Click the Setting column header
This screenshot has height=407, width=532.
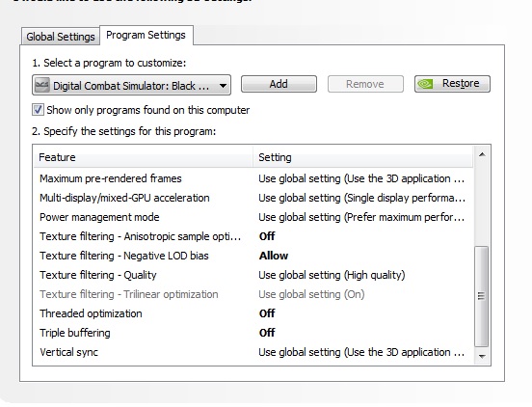pyautogui.click(x=363, y=157)
